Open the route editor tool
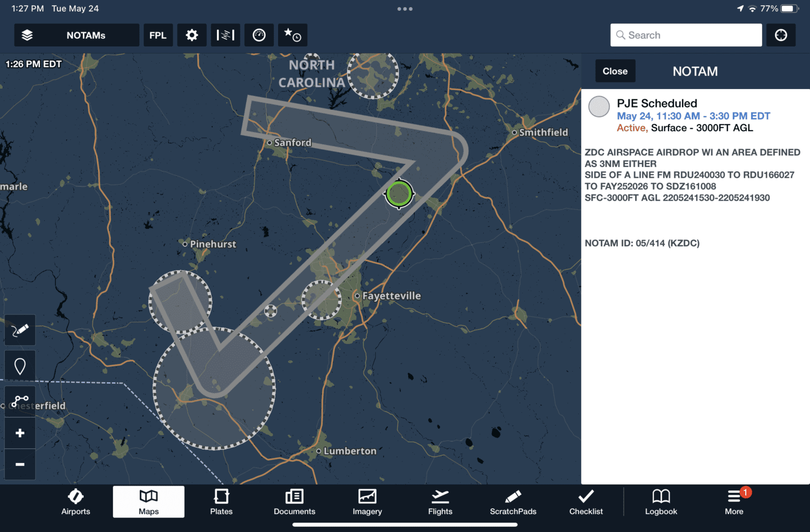This screenshot has width=810, height=532. click(19, 401)
